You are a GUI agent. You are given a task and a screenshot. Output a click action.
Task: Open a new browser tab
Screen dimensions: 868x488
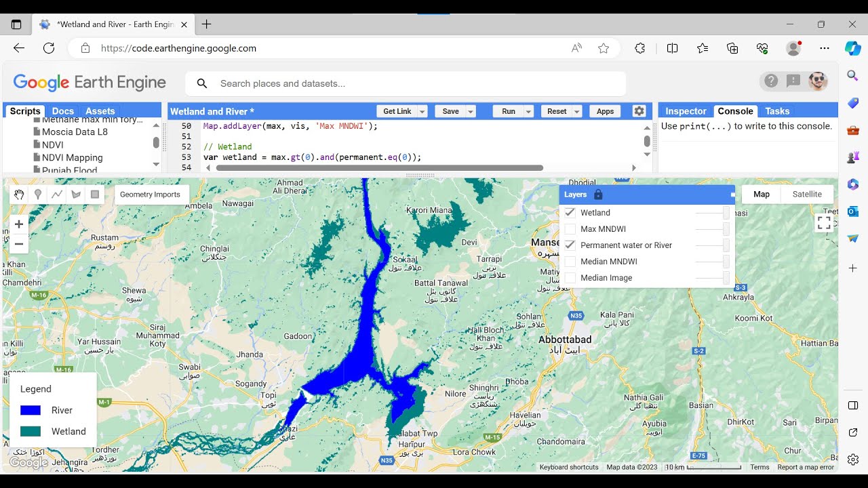[x=207, y=24]
